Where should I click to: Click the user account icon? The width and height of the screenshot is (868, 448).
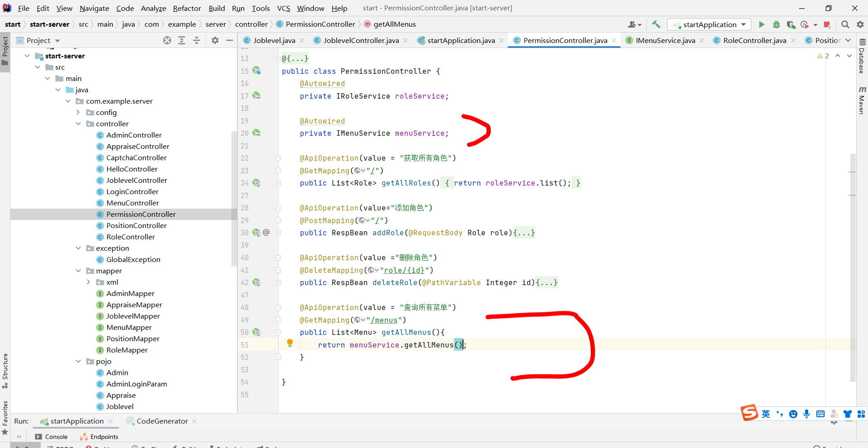coord(635,24)
